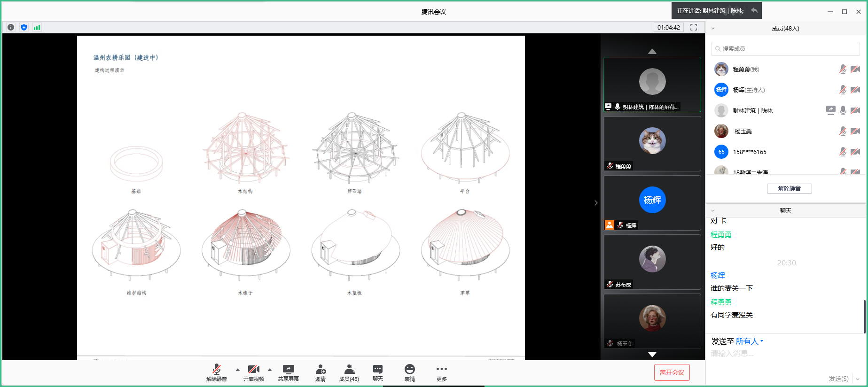Click microphone icon of 封林建筑 | 陈林
This screenshot has height=387, width=868.
coord(843,110)
